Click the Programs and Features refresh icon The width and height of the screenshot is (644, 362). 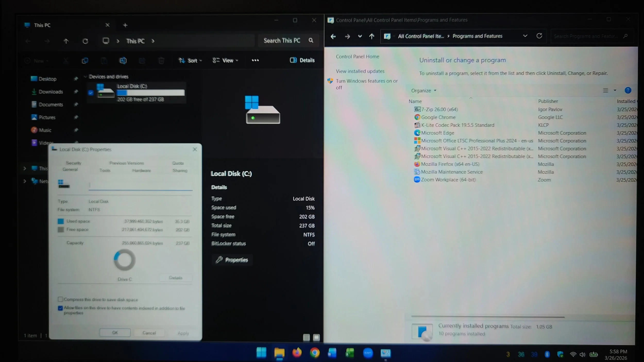[539, 36]
